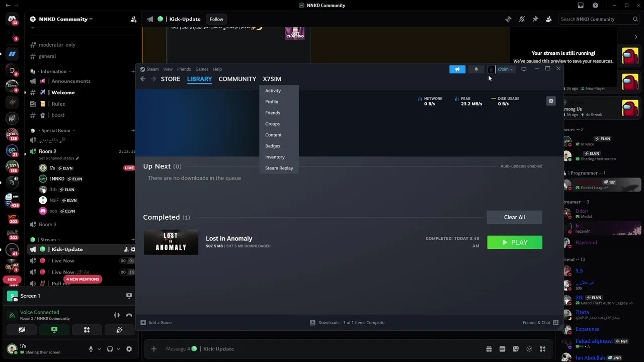The image size is (644, 362).
Task: Open Discord inbox icon in title bar
Action: 581,6
